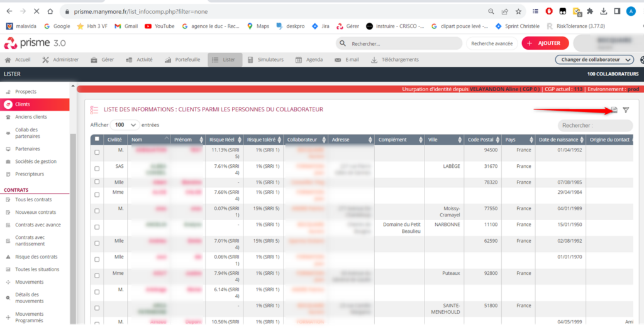Viewport: 644px width, 329px height.
Task: Click the Recherche avancée button
Action: (x=492, y=43)
